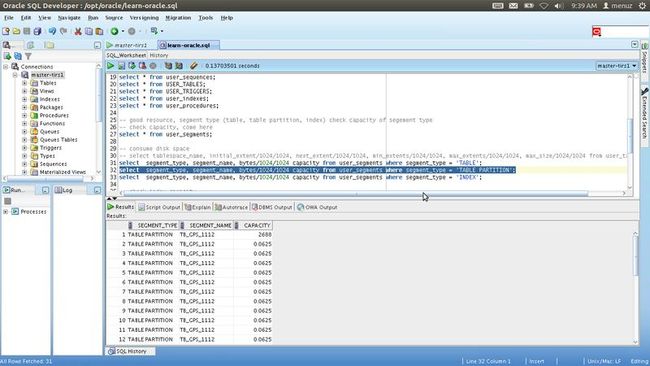Click the Apply Filter funnel icon

(x=28, y=56)
